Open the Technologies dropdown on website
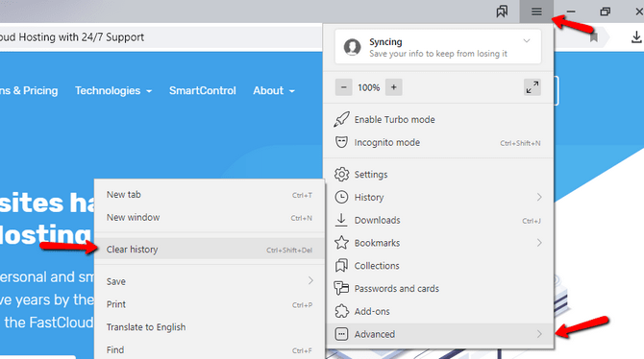The width and height of the screenshot is (644, 359). (x=113, y=90)
